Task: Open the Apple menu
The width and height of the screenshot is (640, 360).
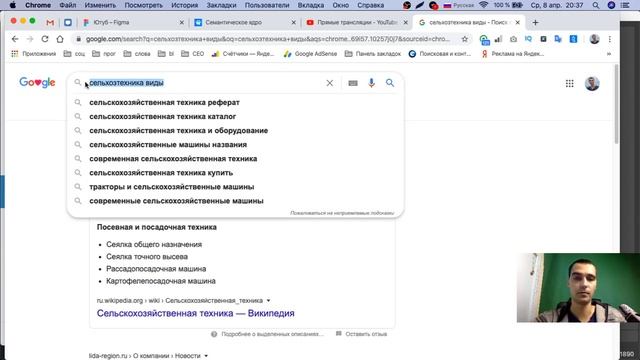Action: (13, 5)
